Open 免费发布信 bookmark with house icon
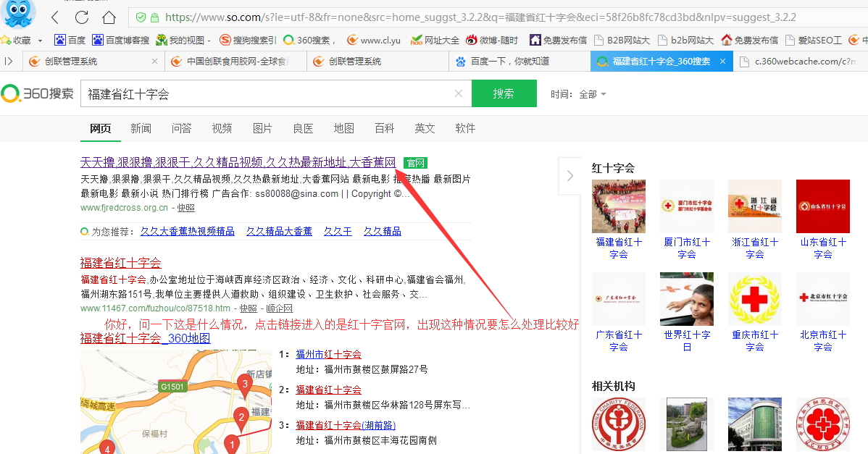The image size is (868, 454). (x=558, y=40)
